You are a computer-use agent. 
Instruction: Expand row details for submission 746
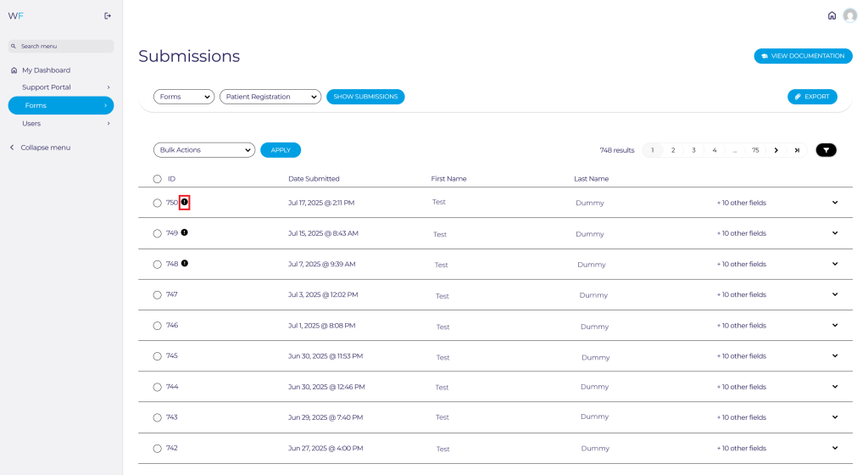click(834, 325)
